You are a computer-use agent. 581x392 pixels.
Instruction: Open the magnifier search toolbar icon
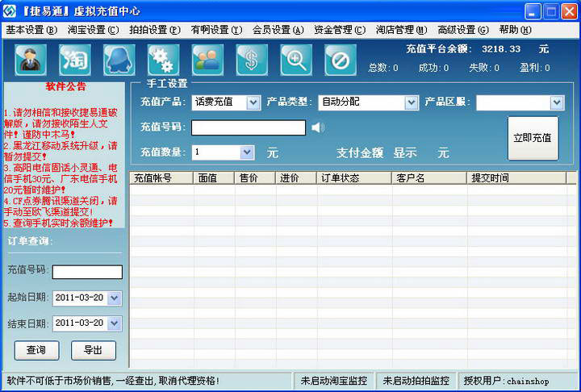296,60
